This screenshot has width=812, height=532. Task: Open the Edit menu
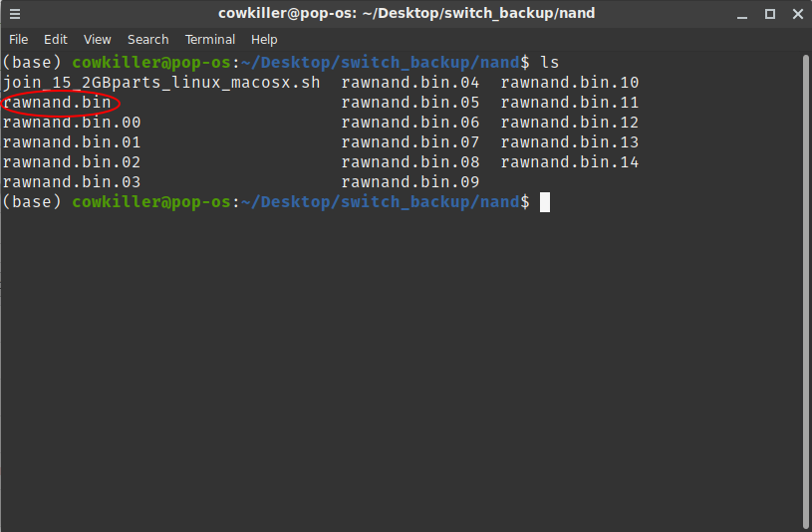pos(56,40)
